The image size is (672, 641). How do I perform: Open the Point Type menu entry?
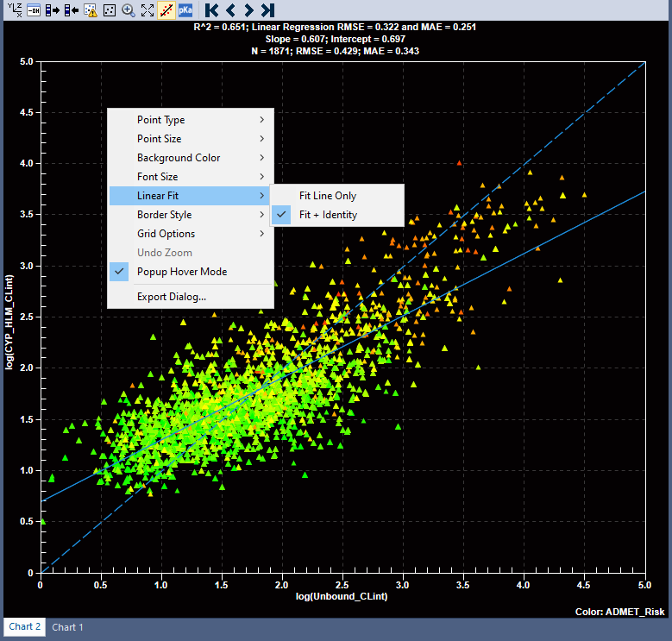tap(191, 120)
